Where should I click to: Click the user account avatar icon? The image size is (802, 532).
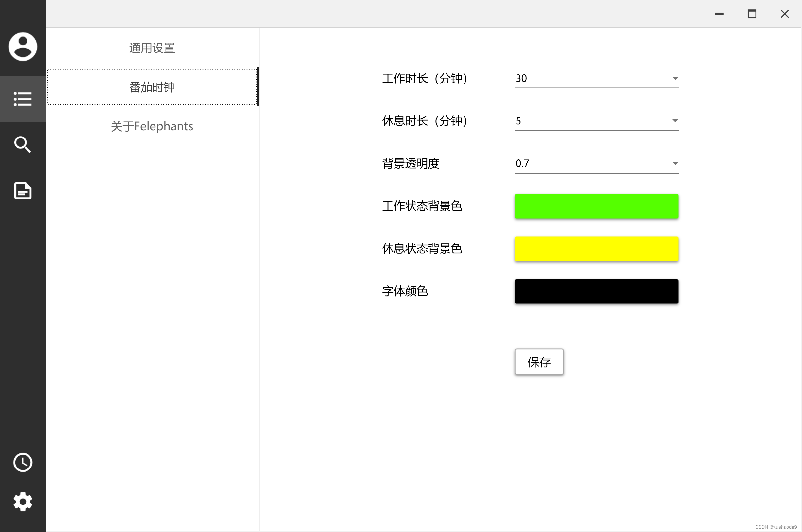coord(23,46)
